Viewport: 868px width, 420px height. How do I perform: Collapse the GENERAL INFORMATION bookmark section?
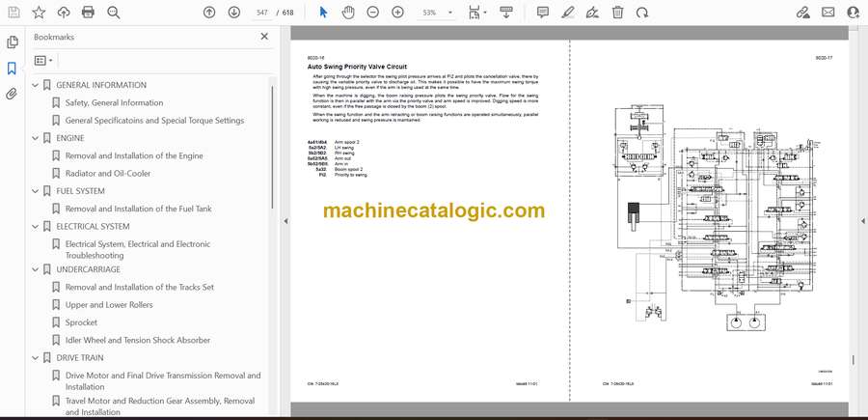coord(37,85)
